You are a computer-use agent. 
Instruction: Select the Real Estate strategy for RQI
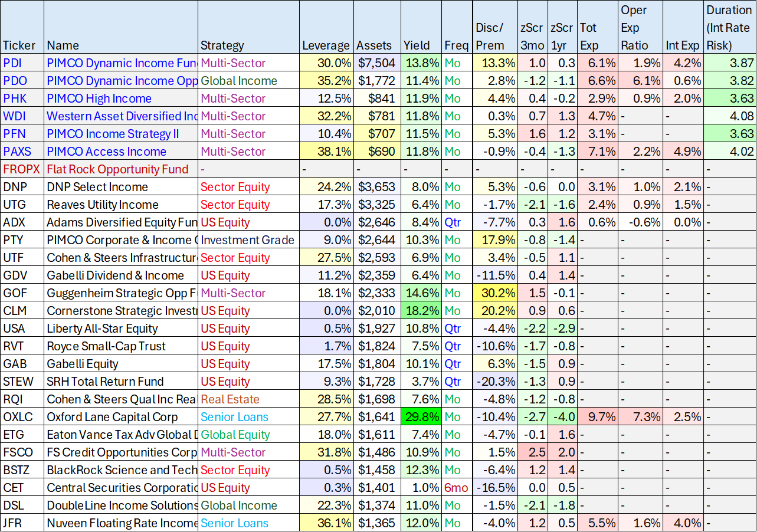(248, 399)
